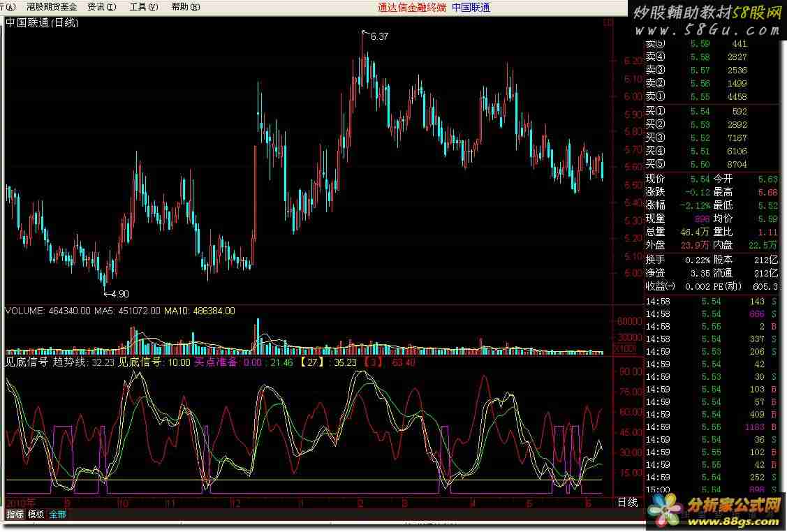
Task: Click the 6.37 high price marker
Action: [x=379, y=36]
